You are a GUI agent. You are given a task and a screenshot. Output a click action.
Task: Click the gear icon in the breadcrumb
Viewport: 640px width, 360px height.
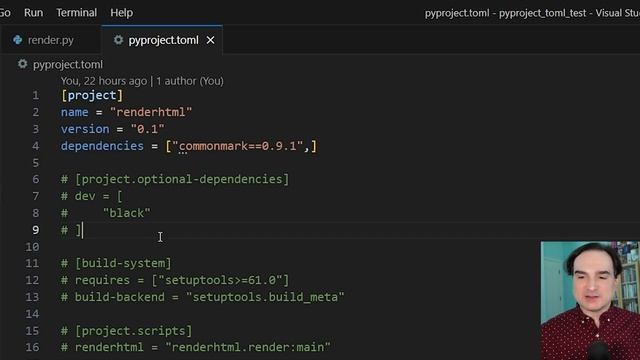click(22, 64)
